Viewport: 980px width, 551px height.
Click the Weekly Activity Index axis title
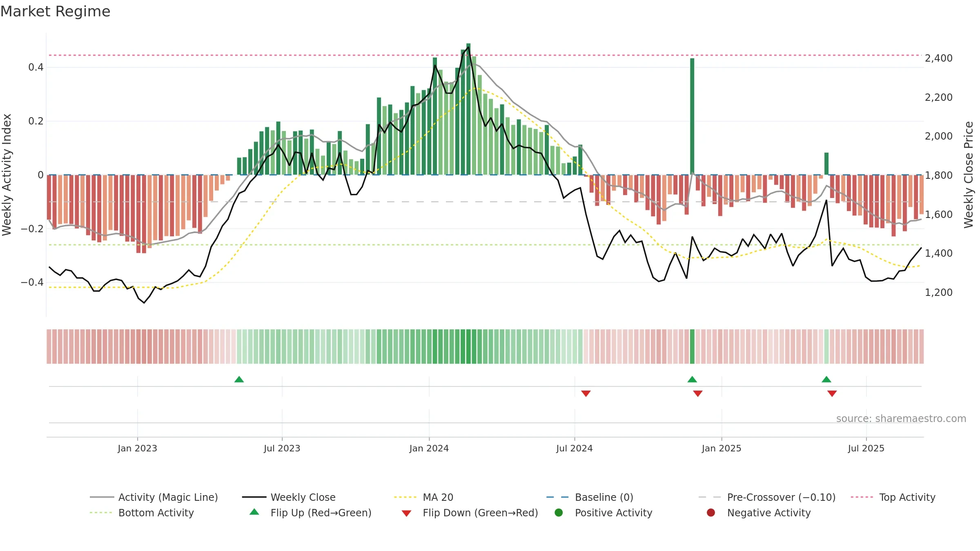tap(7, 175)
